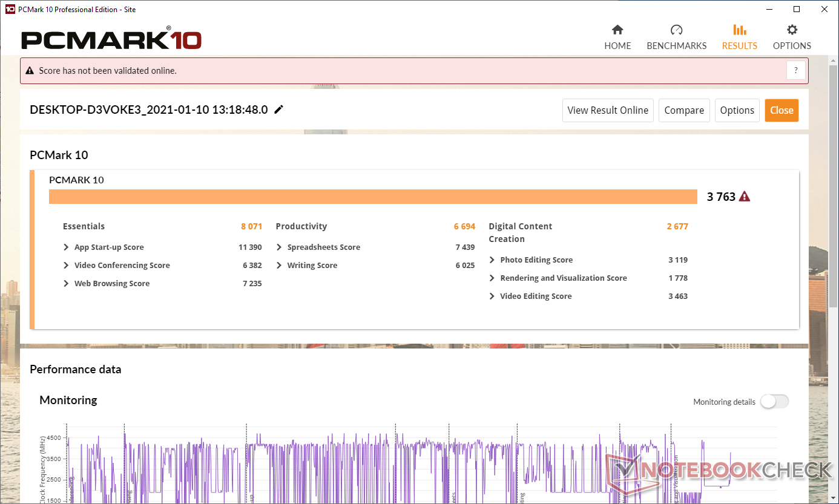The image size is (839, 504).
Task: Maximize the PCMark 10 window
Action: tap(797, 9)
